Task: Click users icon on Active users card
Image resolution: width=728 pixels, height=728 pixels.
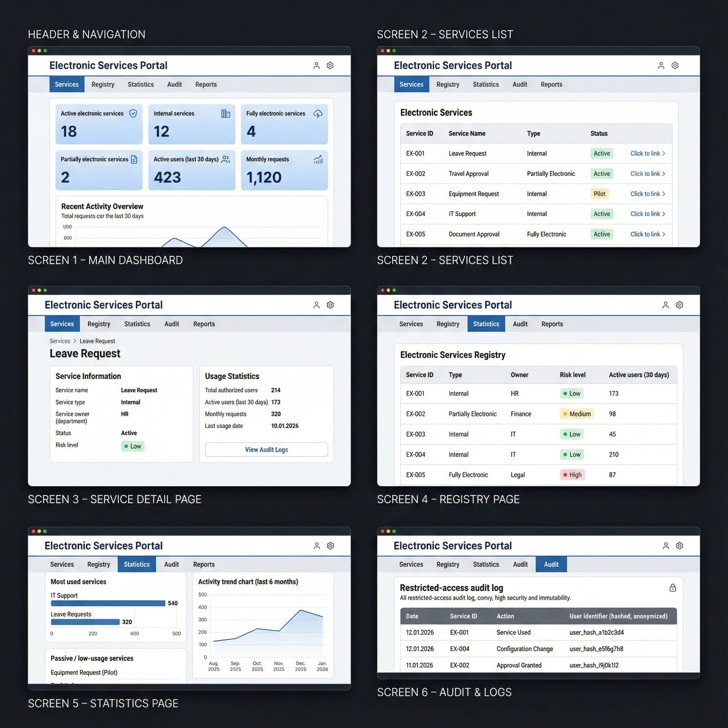Action: (226, 159)
